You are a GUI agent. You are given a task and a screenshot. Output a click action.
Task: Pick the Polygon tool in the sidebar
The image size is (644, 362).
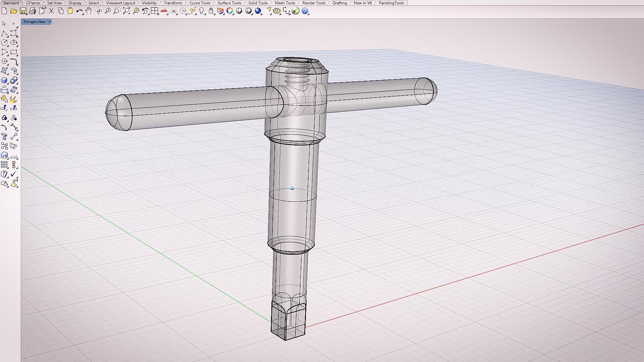pyautogui.click(x=5, y=62)
